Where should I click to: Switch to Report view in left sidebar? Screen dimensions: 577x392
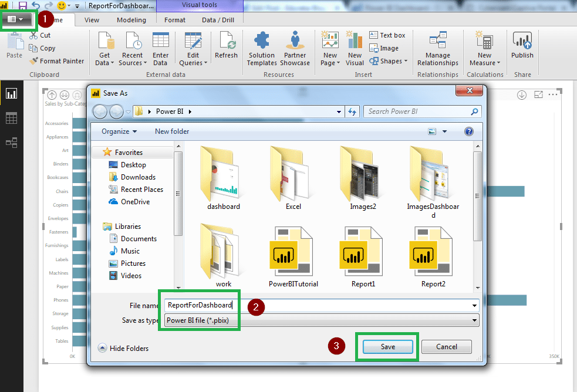coord(11,93)
